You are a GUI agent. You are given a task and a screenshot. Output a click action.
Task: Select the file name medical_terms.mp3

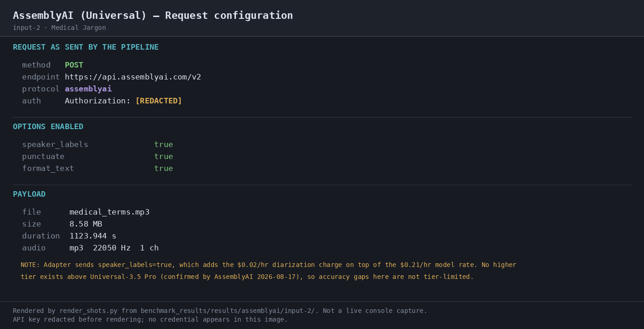pos(109,212)
